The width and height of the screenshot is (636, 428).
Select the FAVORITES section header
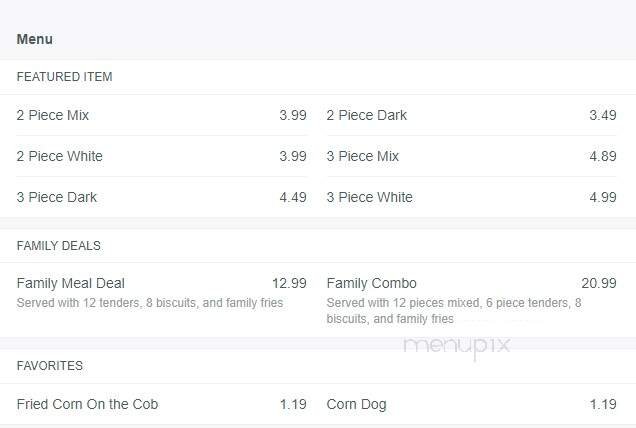pyautogui.click(x=49, y=366)
